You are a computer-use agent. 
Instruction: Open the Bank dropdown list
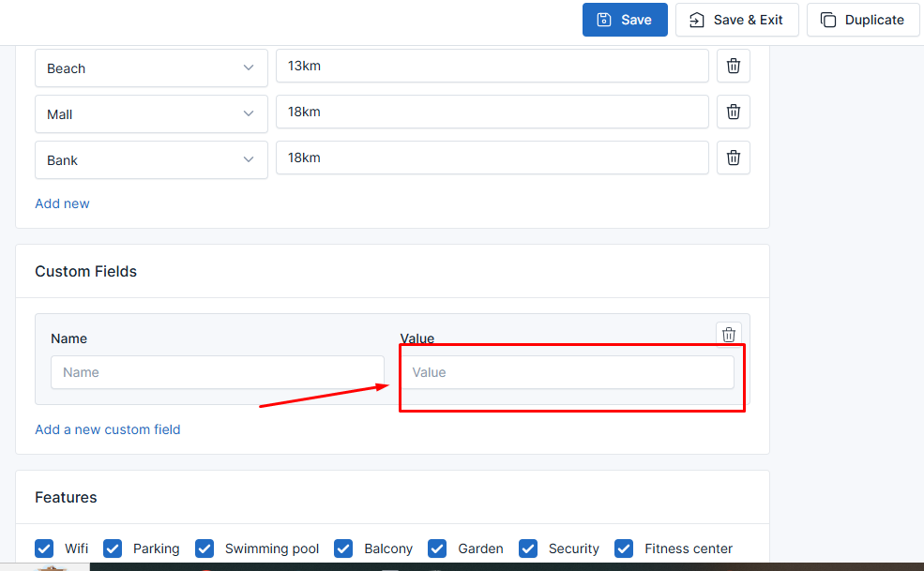point(151,160)
